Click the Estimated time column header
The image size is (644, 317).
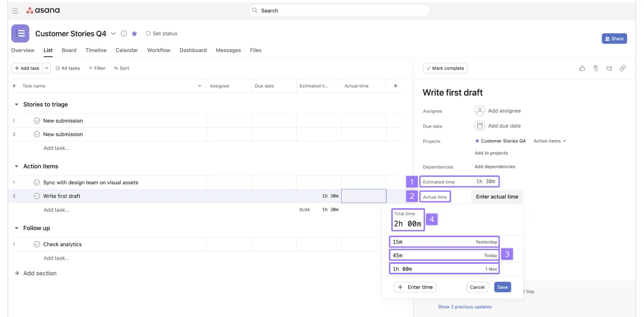pos(318,86)
